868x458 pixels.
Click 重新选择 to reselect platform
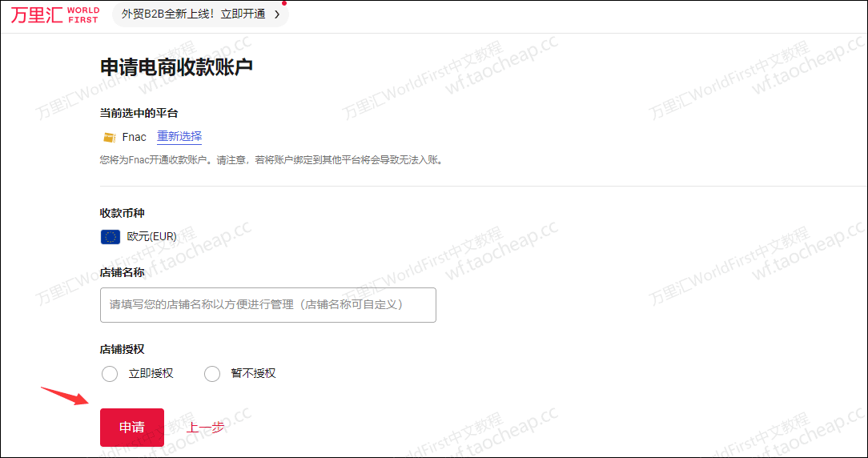[x=179, y=136]
